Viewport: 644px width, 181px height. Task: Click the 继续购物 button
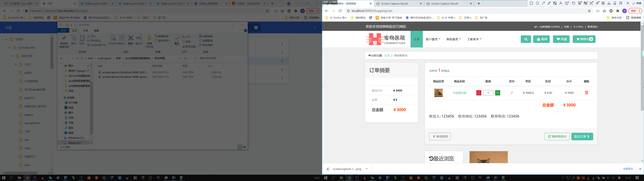(x=440, y=136)
